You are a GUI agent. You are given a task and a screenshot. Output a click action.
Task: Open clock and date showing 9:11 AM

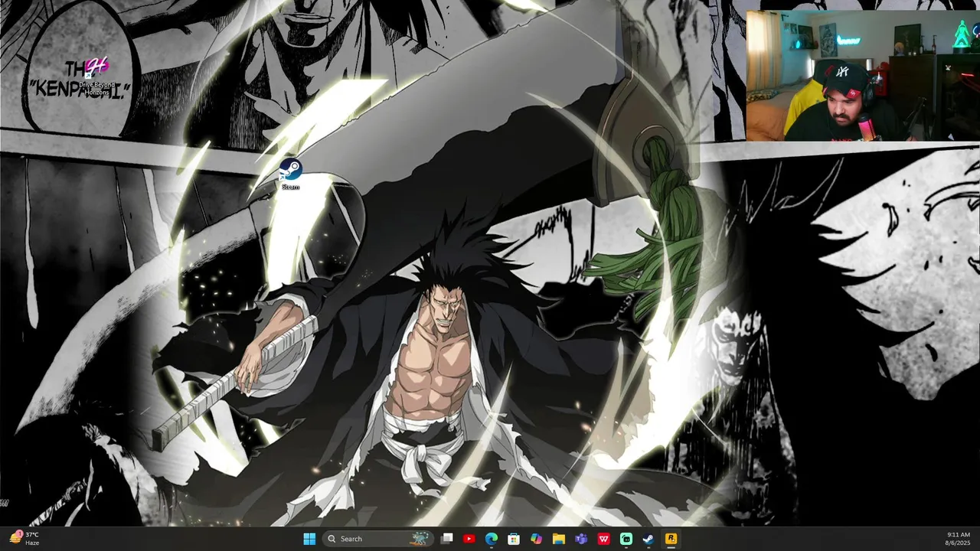958,539
